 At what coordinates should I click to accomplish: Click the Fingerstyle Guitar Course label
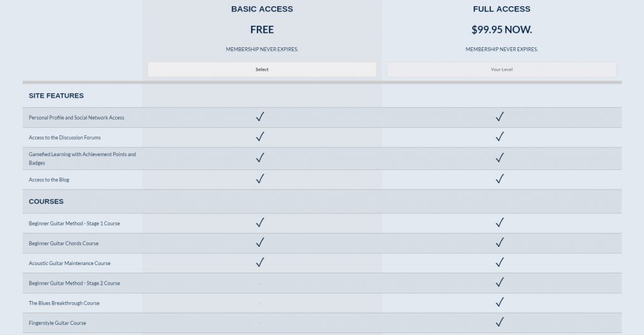pyautogui.click(x=57, y=323)
